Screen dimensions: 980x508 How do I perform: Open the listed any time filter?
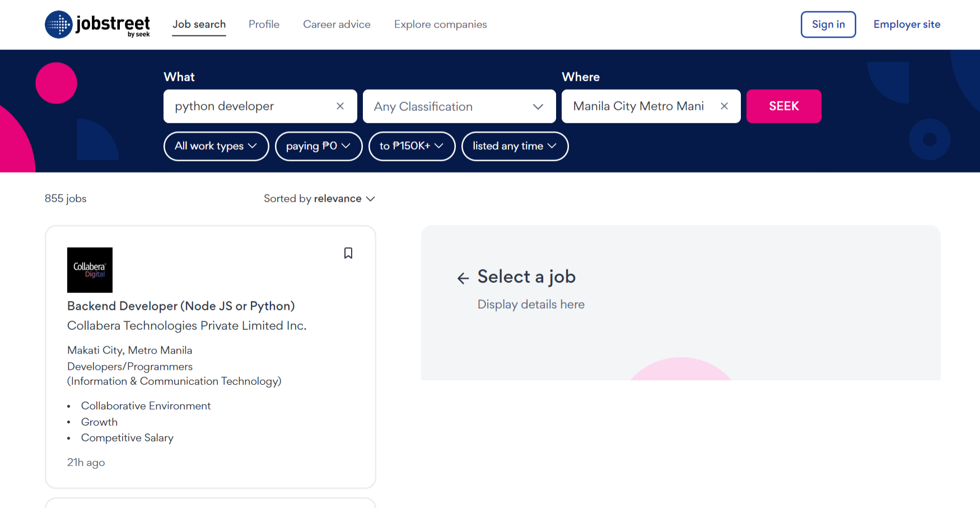(515, 146)
